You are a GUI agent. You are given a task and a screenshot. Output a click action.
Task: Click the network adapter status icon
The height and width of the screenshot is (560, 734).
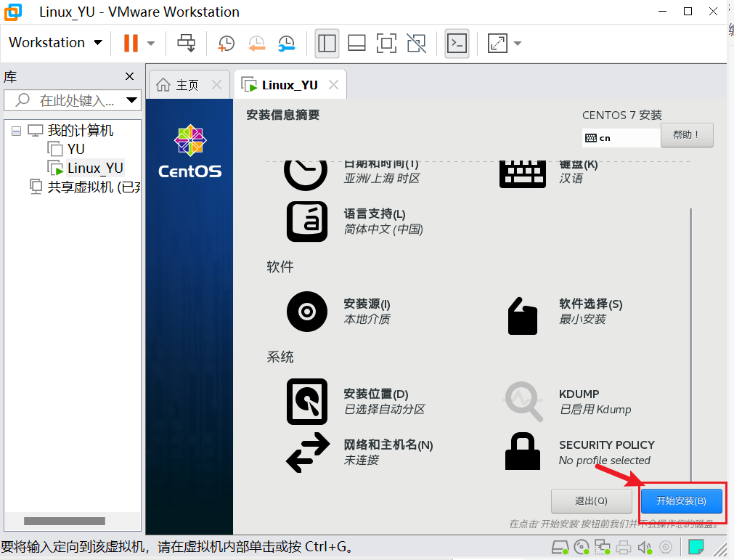tap(602, 547)
